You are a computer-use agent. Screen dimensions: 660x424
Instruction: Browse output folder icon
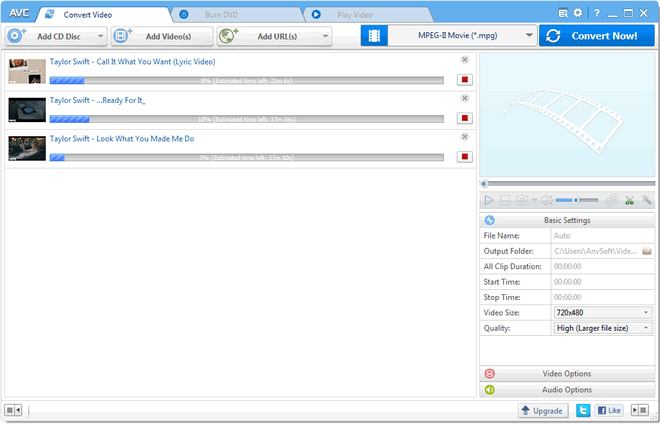[x=647, y=251]
